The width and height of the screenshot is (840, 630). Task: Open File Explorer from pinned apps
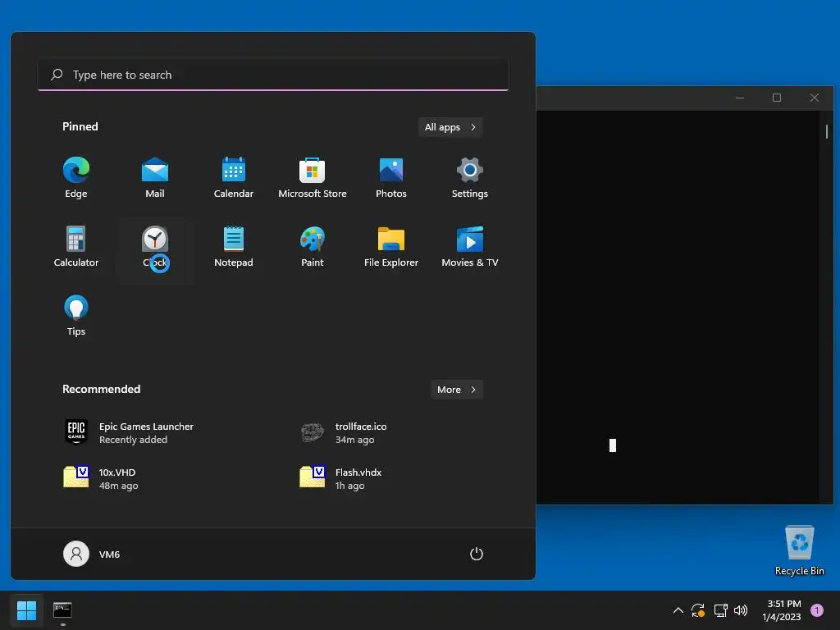391,246
